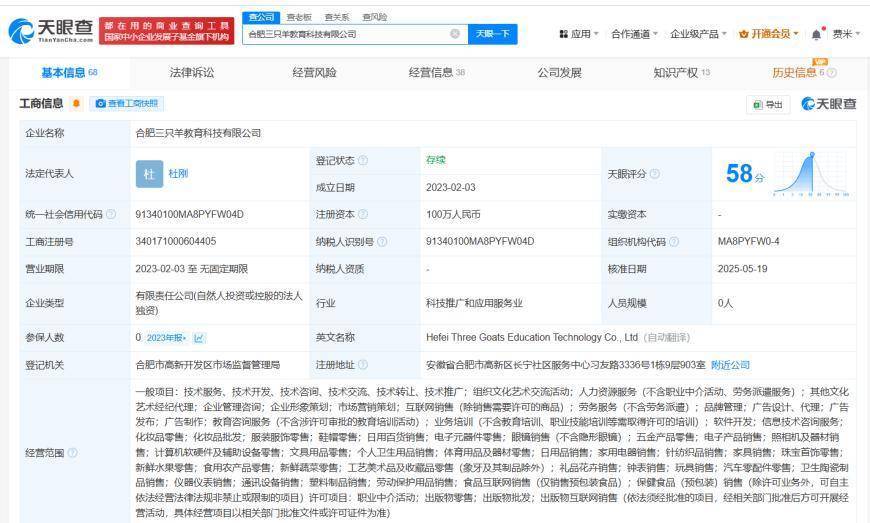This screenshot has width=870, height=523.
Task: Expand the 合作通道 dropdown
Action: 634,34
